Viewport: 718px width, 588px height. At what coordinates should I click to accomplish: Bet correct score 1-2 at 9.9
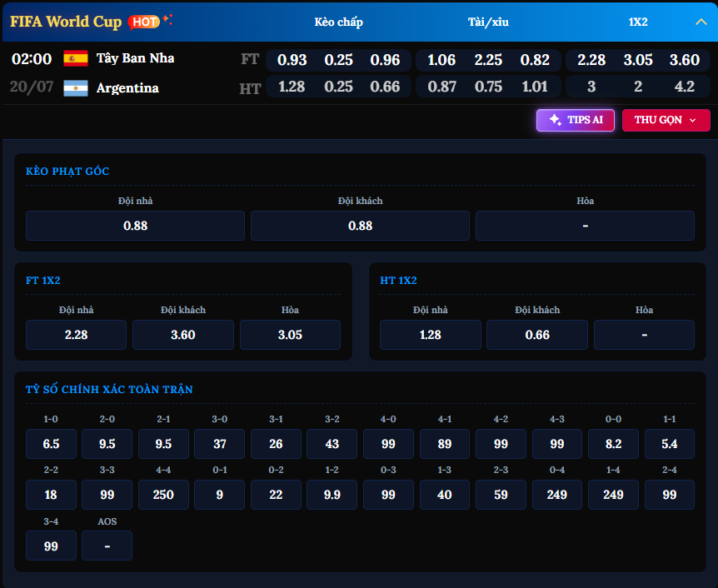332,495
